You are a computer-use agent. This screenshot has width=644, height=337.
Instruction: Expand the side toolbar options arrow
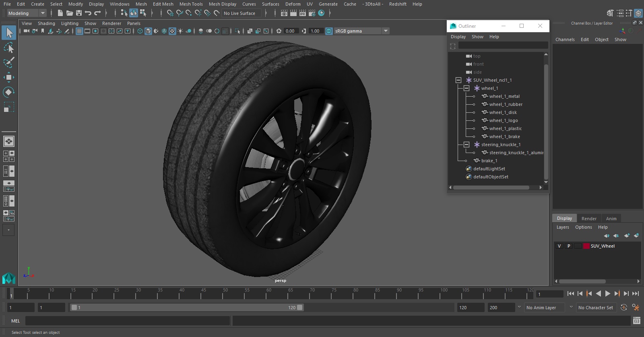pos(8,230)
